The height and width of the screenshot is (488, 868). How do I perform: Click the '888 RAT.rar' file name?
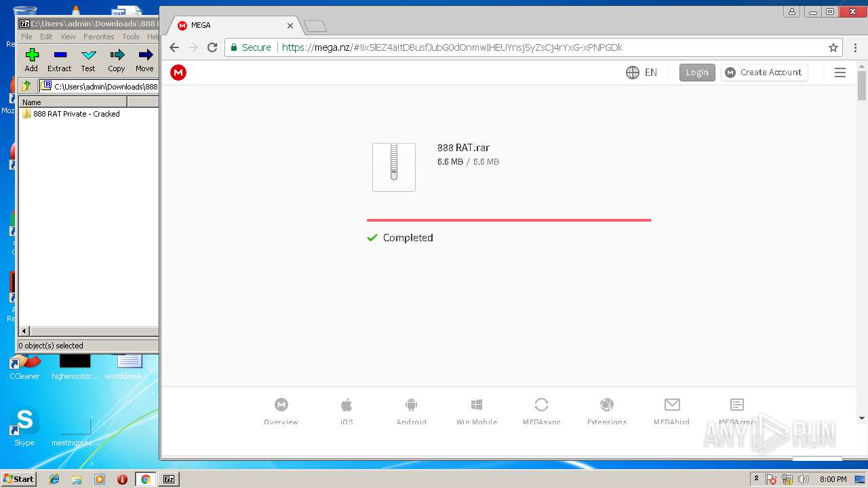click(463, 148)
